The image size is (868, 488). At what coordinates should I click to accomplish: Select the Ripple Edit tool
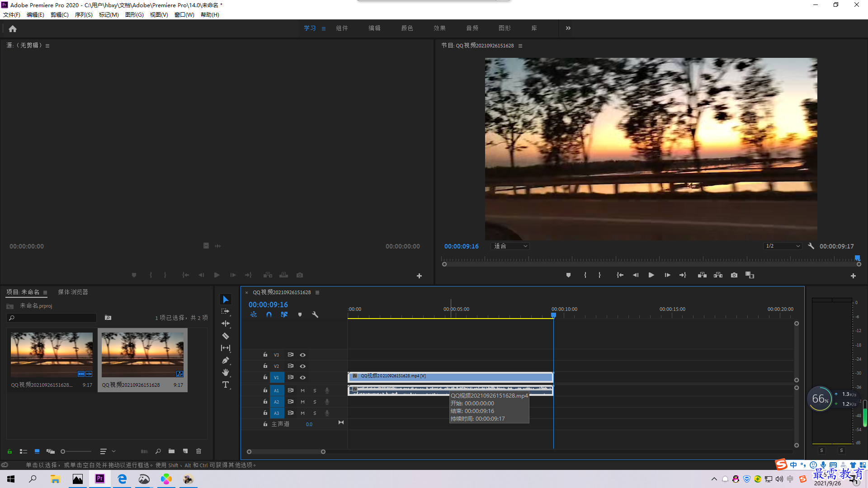226,324
